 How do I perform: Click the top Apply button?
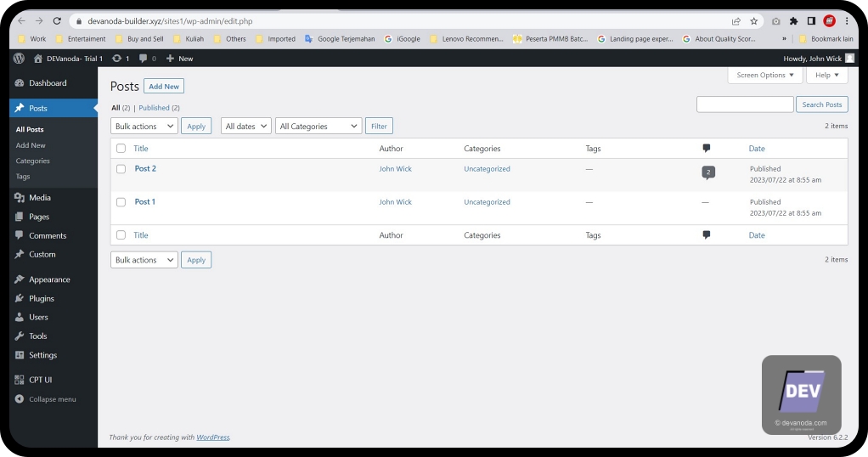(196, 127)
